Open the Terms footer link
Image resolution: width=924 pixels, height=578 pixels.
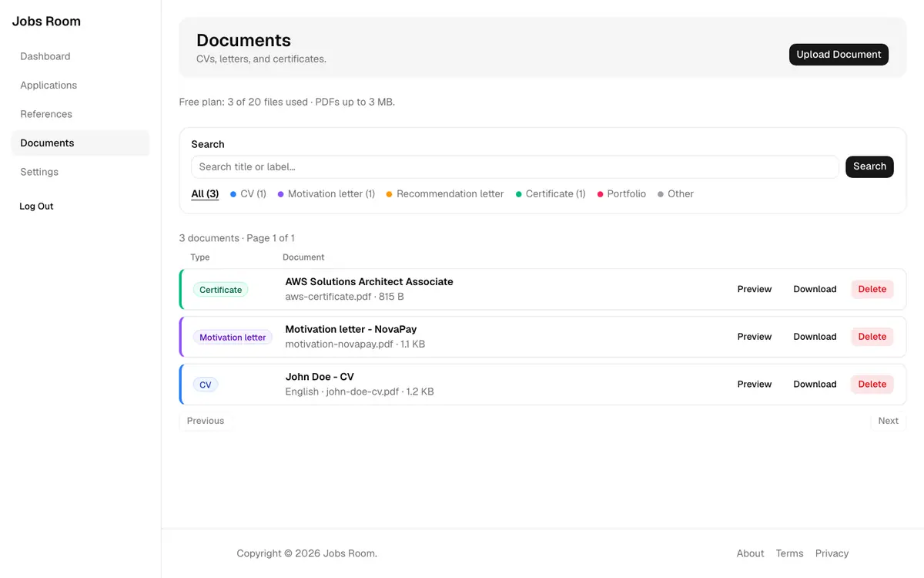789,553
